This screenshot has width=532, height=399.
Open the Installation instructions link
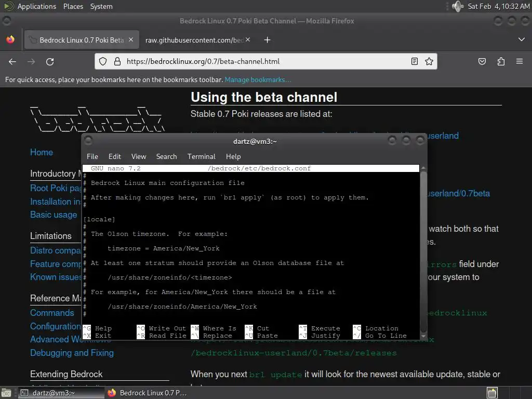pos(56,202)
